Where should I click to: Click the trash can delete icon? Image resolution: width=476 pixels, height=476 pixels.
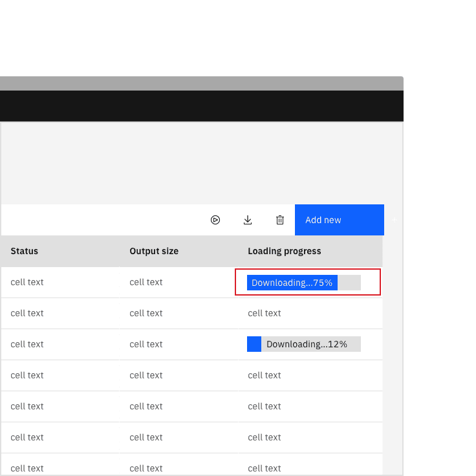coord(280,220)
